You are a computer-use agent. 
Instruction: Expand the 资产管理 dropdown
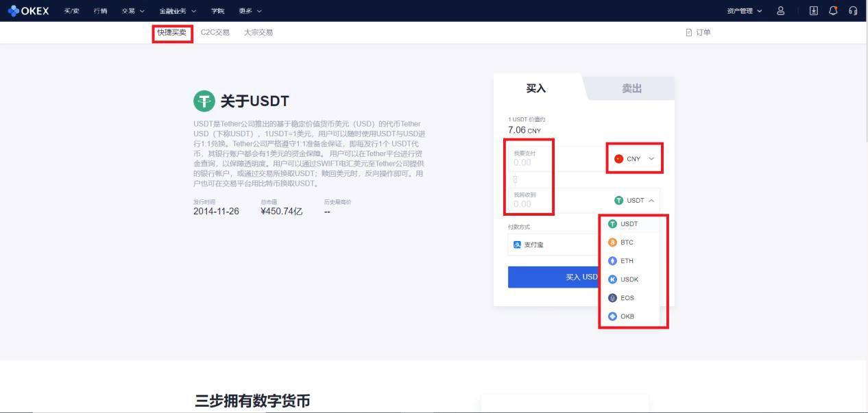click(x=739, y=10)
